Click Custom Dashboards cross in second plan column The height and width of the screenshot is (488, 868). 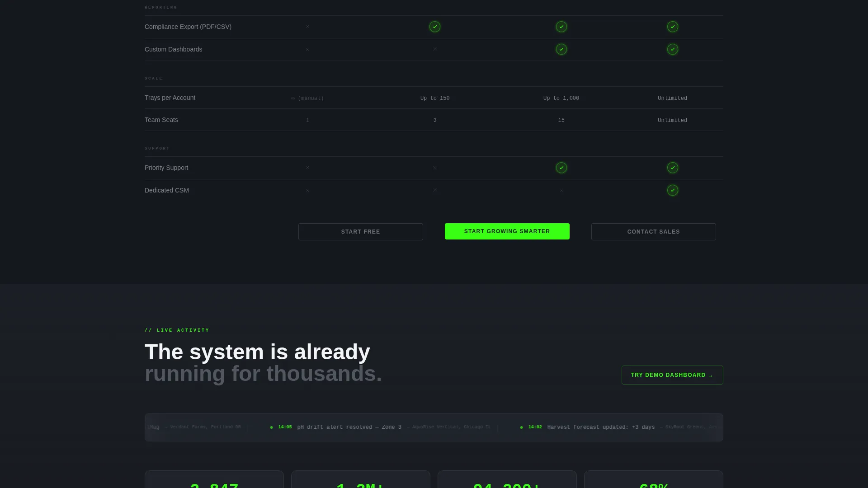point(435,49)
